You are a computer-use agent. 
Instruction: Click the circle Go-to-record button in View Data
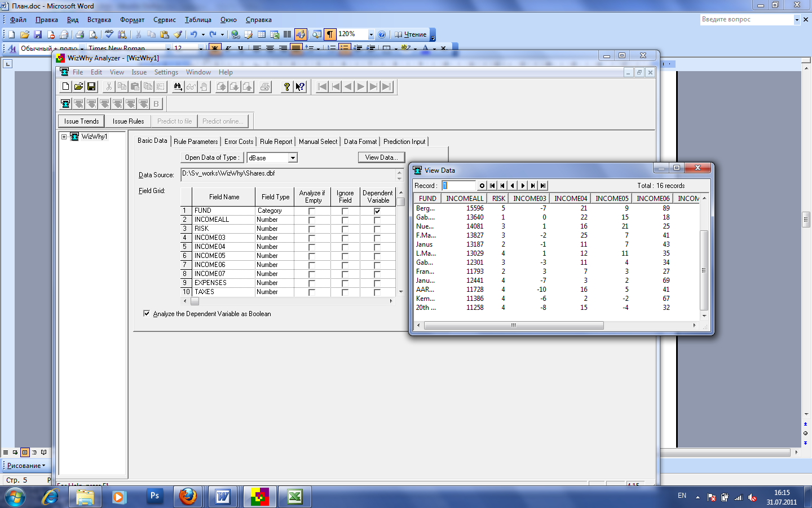pos(482,186)
